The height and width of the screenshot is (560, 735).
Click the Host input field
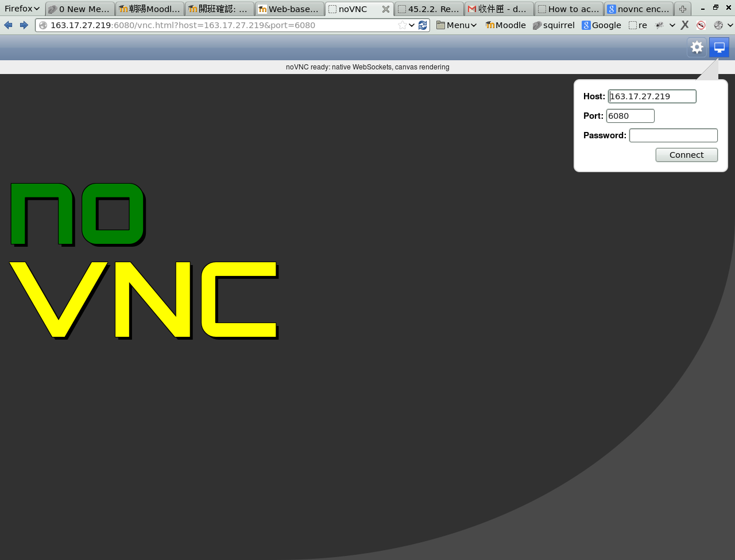click(x=652, y=96)
